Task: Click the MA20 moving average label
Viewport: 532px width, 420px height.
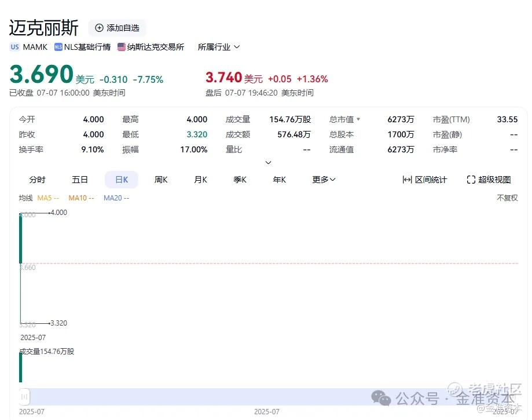Action: (116, 198)
